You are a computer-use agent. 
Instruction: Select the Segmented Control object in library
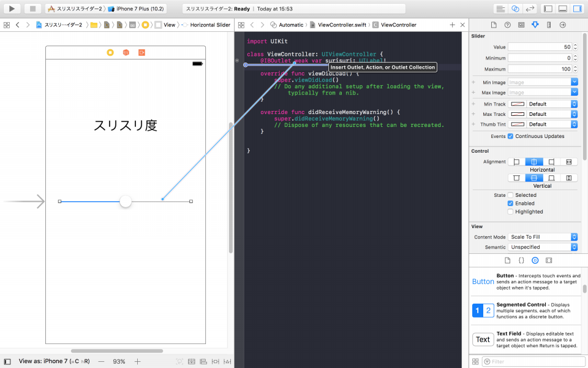click(x=527, y=310)
